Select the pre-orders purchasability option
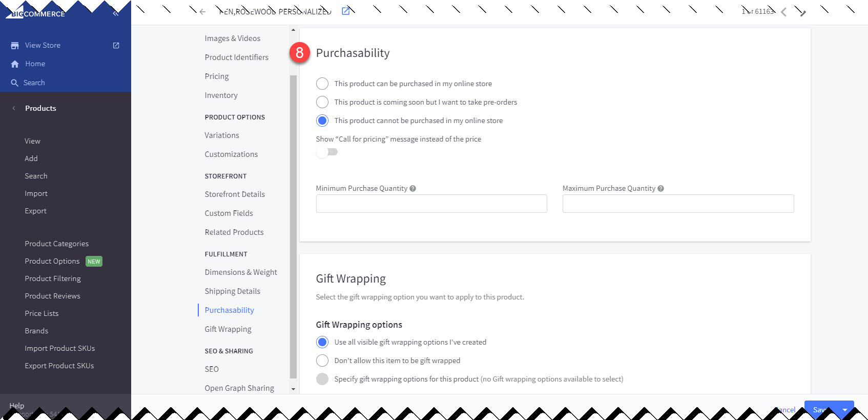Image resolution: width=868 pixels, height=420 pixels. 322,102
